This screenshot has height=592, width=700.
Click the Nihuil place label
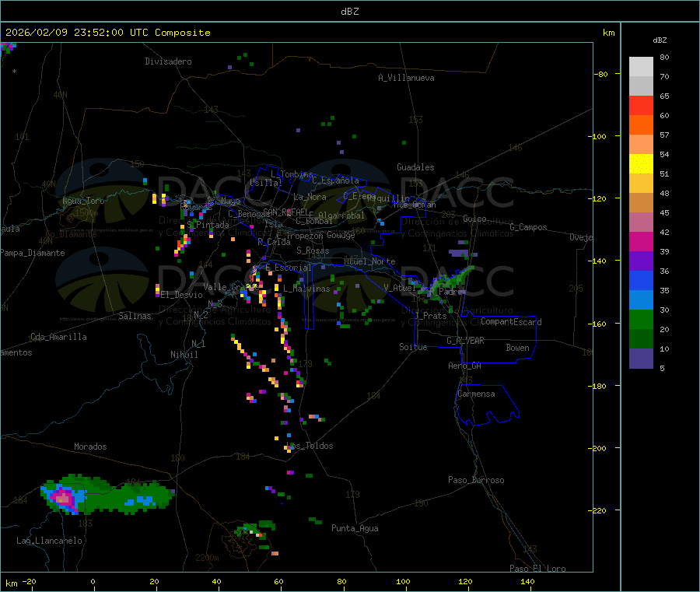pos(184,355)
